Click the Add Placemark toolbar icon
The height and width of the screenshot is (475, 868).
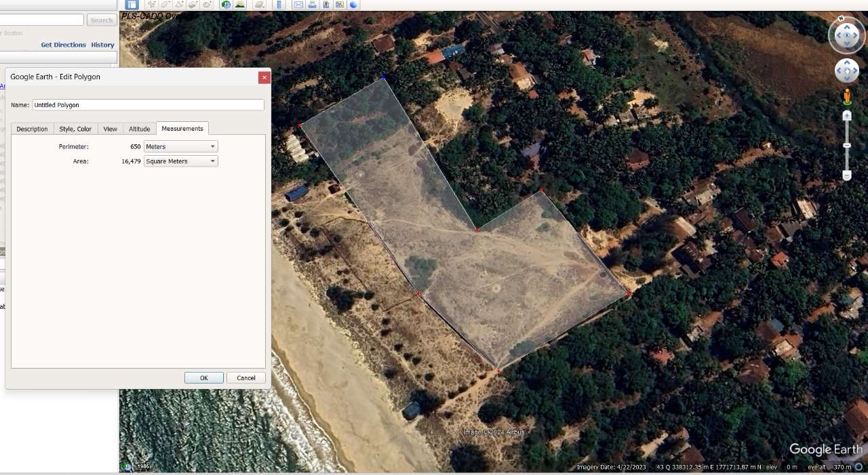click(x=151, y=4)
